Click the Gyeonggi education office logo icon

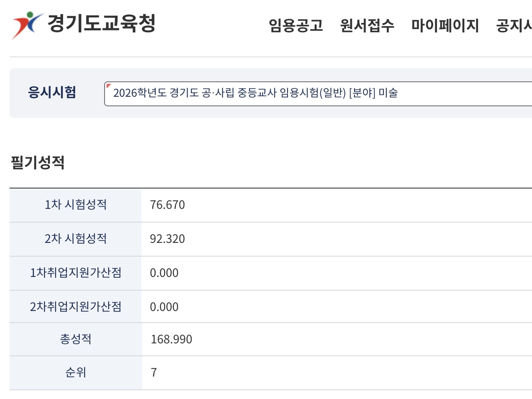(27, 24)
